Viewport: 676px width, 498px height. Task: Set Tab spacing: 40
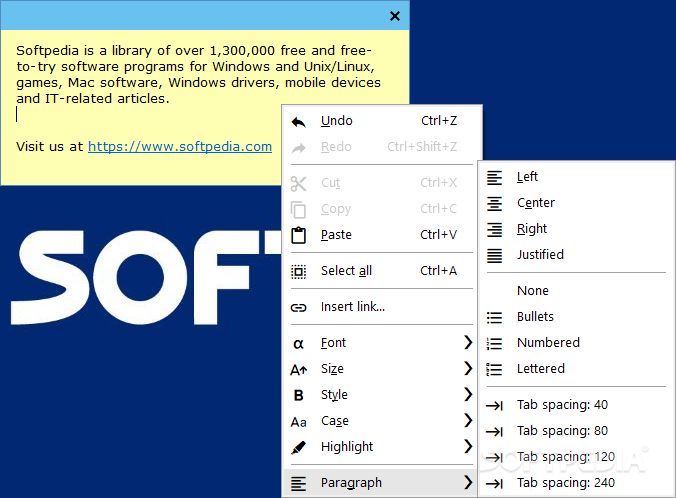(576, 405)
